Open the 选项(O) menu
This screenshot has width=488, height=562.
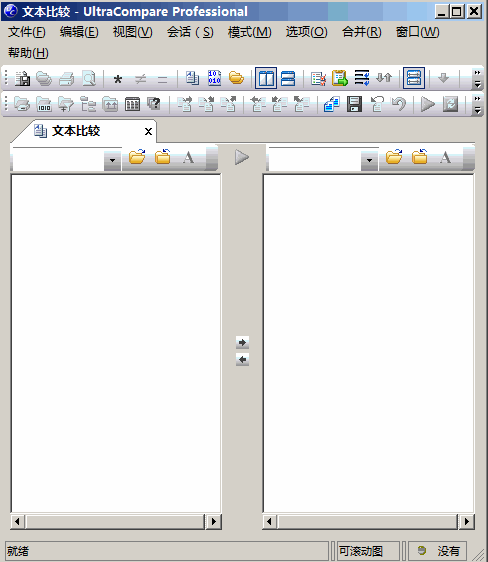306,32
